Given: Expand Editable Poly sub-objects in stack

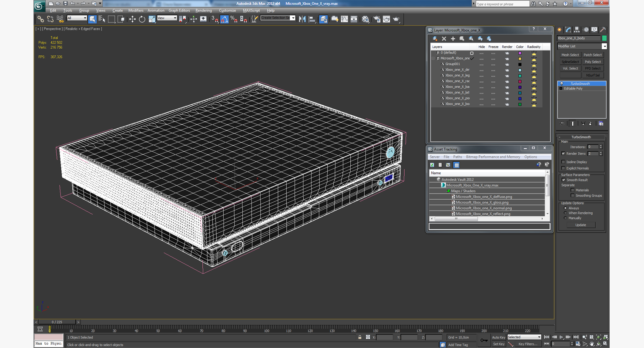Looking at the screenshot, I should coord(561,89).
